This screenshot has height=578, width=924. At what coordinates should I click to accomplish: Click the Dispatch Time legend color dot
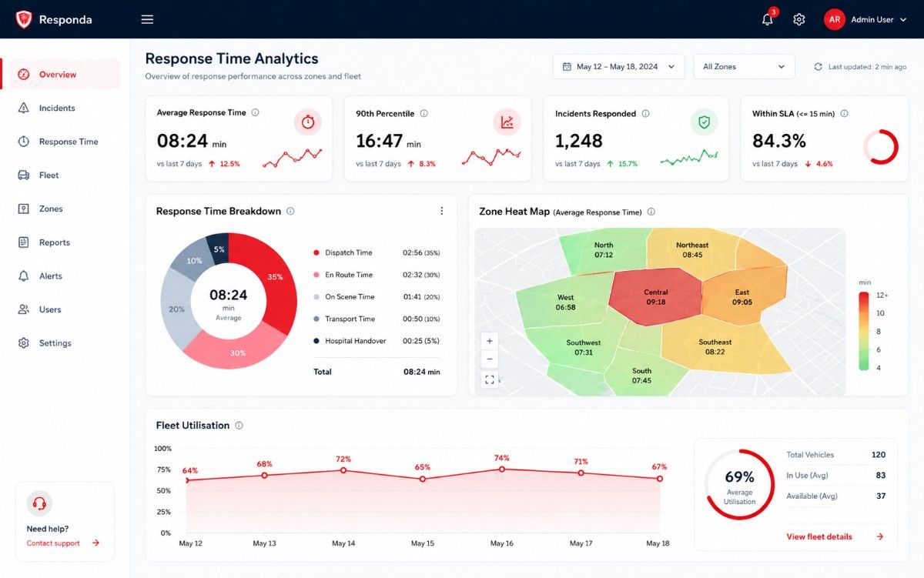316,252
